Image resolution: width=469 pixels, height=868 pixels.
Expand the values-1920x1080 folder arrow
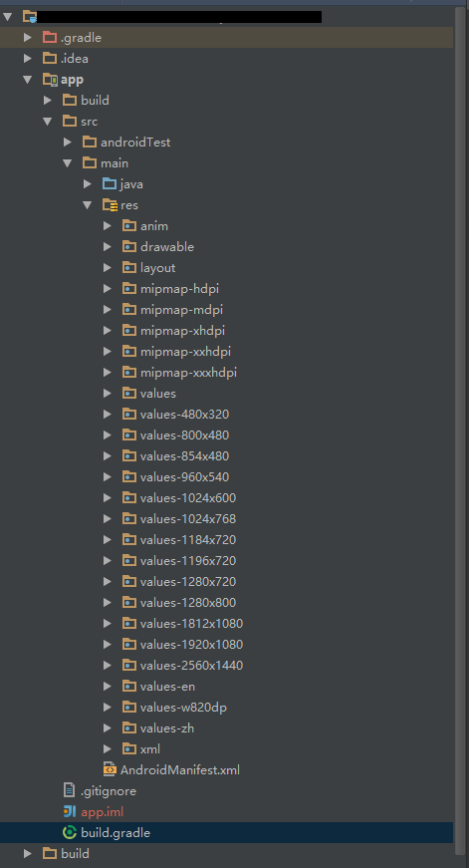(x=108, y=645)
